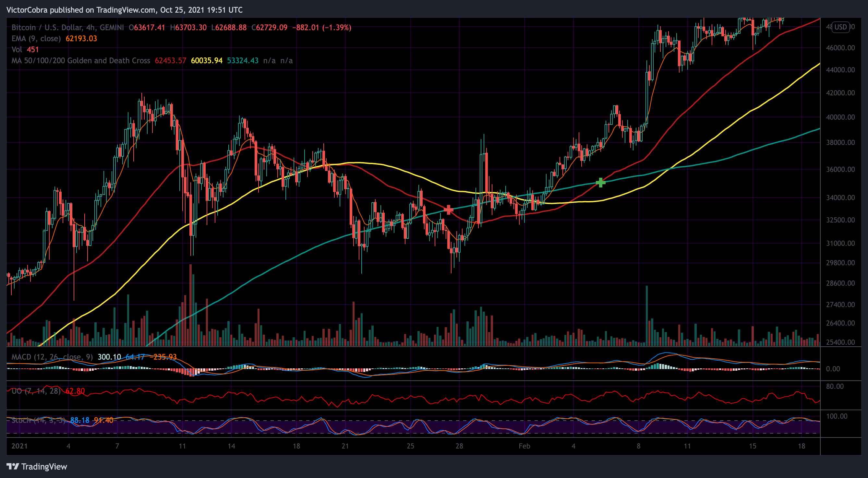
Task: Click the UO (7, 14, 28) label
Action: (36, 391)
